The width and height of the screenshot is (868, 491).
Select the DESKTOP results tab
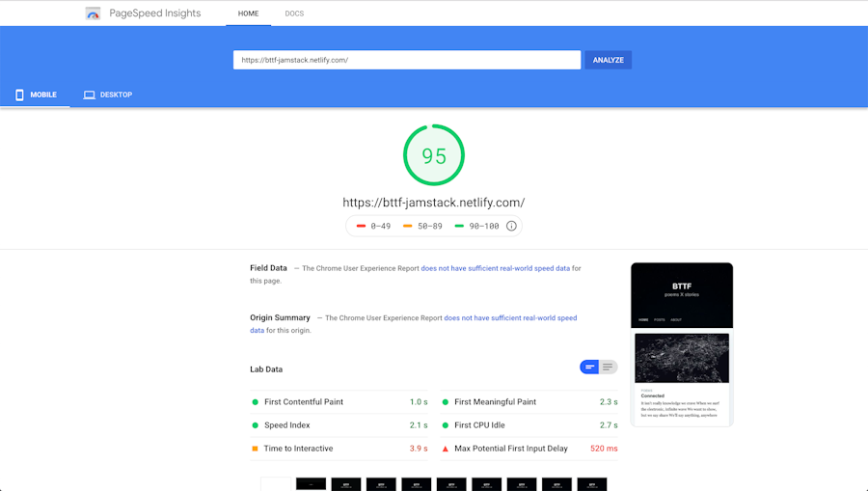click(x=107, y=95)
